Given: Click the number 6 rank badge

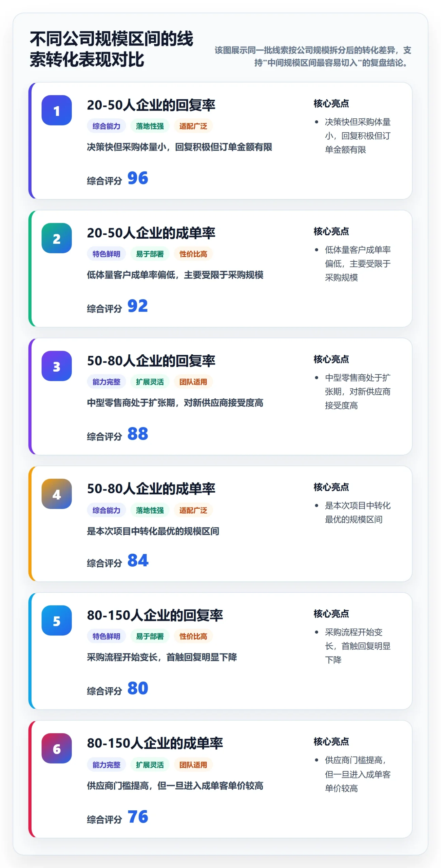Looking at the screenshot, I should coord(57,748).
